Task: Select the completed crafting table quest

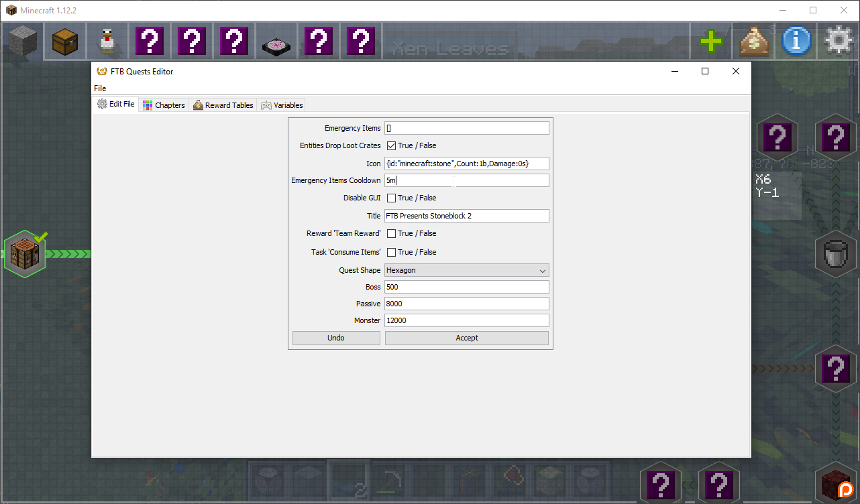Action: point(25,255)
